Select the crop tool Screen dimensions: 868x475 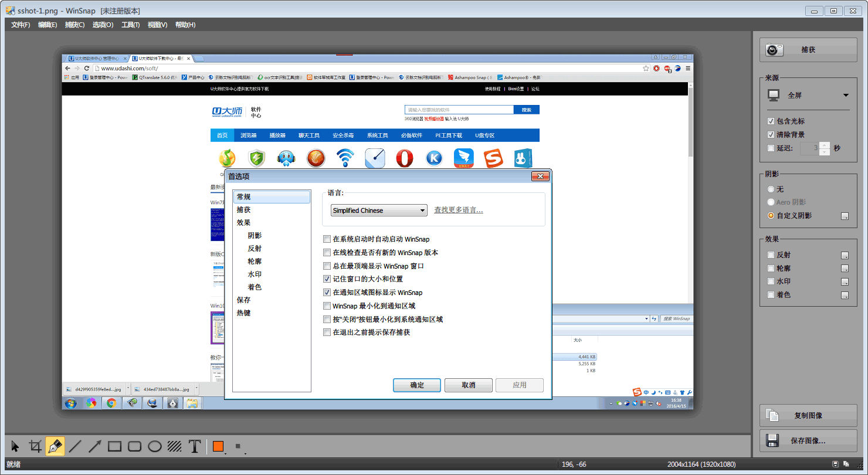35,447
